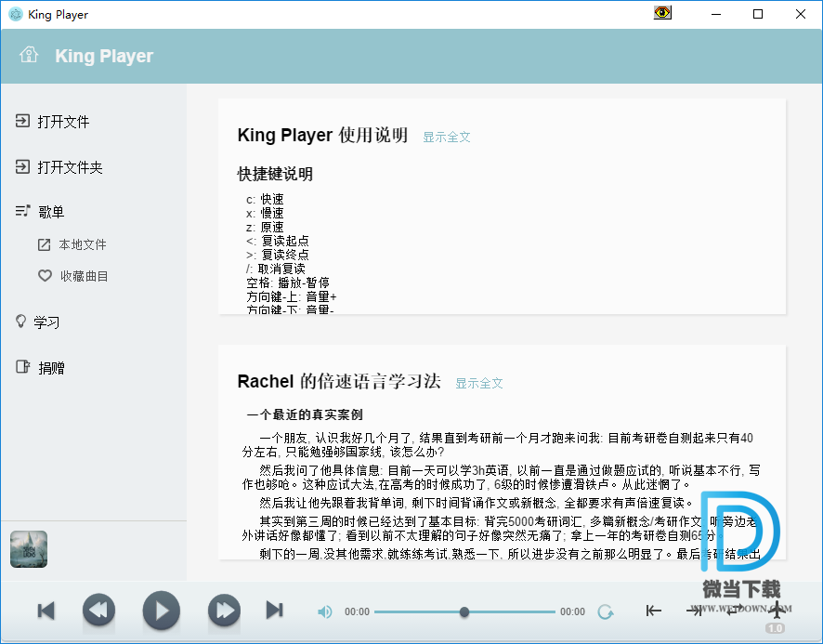This screenshot has height=644, width=823.
Task: Set the repeat end point marker
Action: (x=694, y=611)
